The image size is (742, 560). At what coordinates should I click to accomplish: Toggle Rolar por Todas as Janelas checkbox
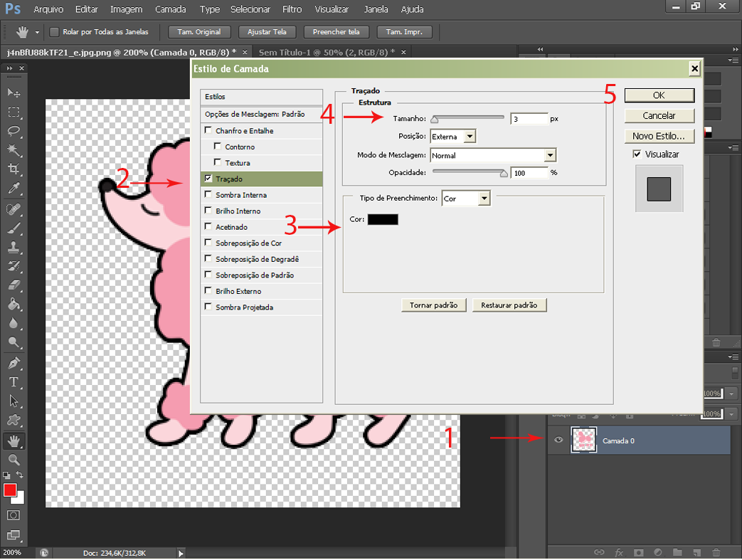[54, 32]
